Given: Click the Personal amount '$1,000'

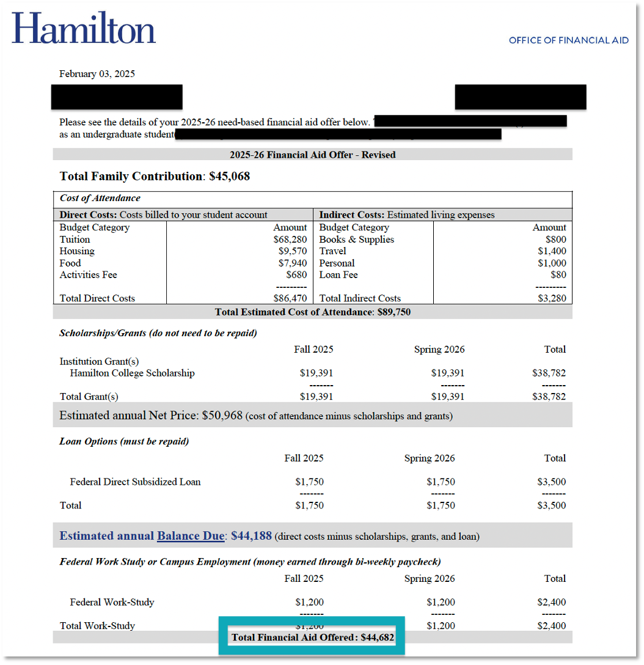Looking at the screenshot, I should click(x=552, y=263).
